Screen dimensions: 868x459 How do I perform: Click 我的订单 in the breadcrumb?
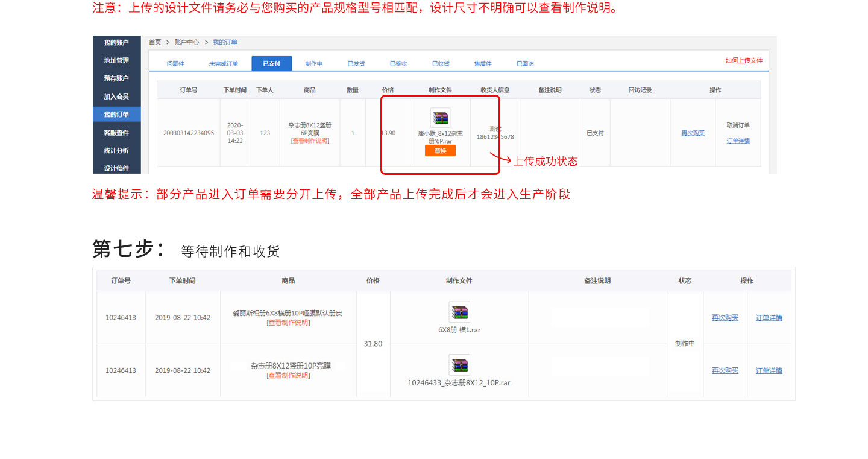click(x=225, y=42)
